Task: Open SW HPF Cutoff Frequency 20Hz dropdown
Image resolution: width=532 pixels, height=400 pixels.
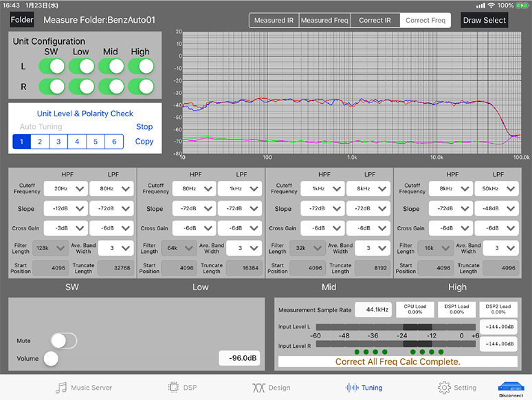Action: tap(65, 189)
